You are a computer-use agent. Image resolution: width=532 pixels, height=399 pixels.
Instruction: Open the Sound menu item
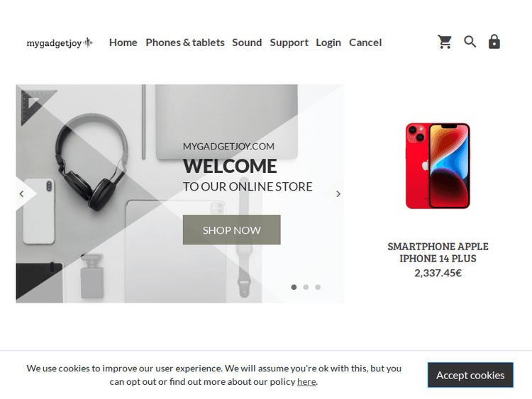pyautogui.click(x=247, y=43)
